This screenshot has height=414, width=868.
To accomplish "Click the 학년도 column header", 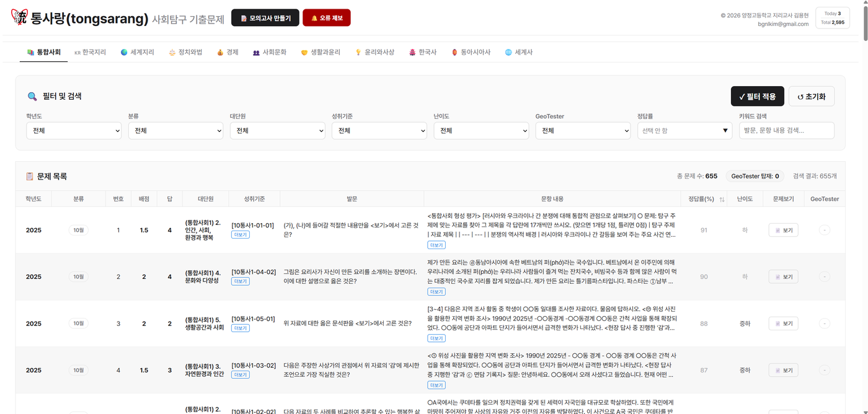I will pos(33,199).
